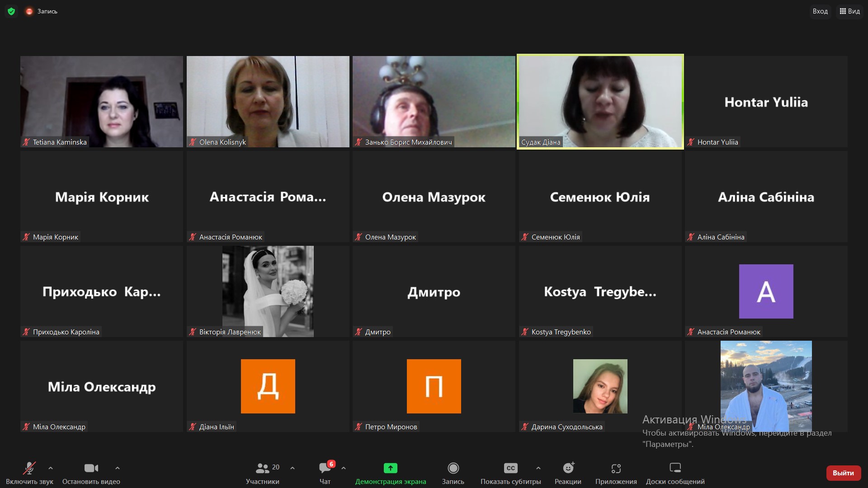The width and height of the screenshot is (868, 488).
Task: Open the Вид view menu
Action: pyautogui.click(x=850, y=11)
